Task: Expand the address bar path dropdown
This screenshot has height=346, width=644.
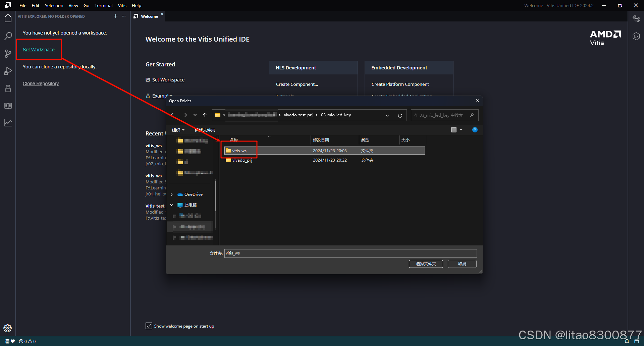Action: (387, 115)
